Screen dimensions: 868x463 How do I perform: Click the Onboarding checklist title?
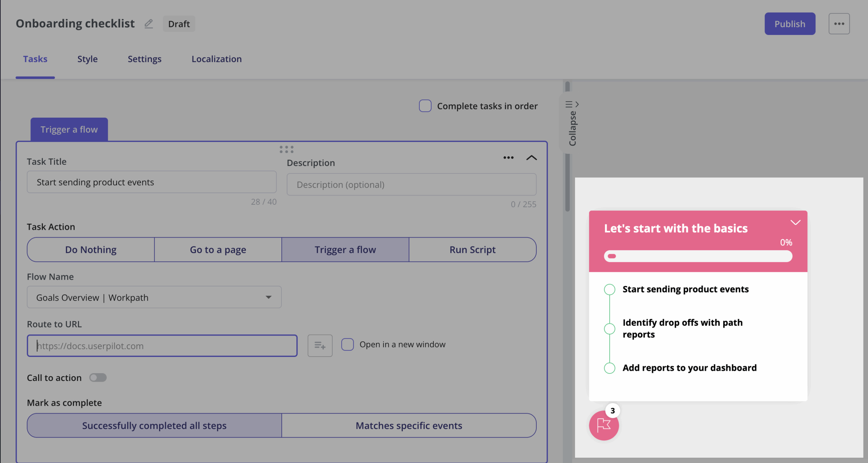point(75,23)
